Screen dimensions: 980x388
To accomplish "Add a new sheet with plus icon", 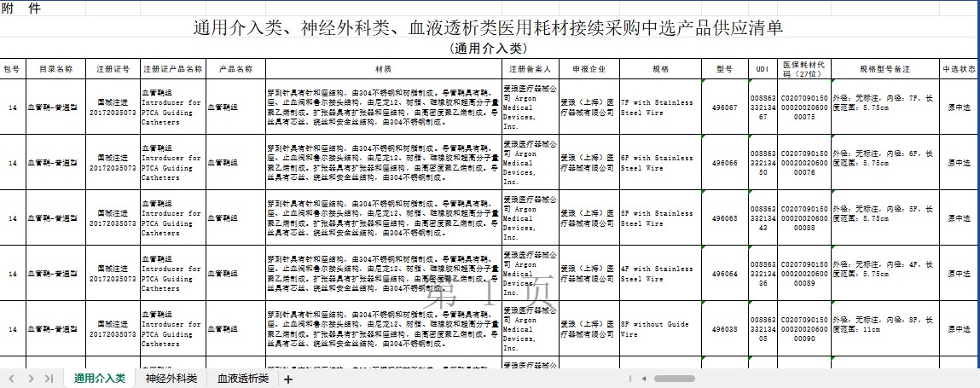I will coord(287,379).
